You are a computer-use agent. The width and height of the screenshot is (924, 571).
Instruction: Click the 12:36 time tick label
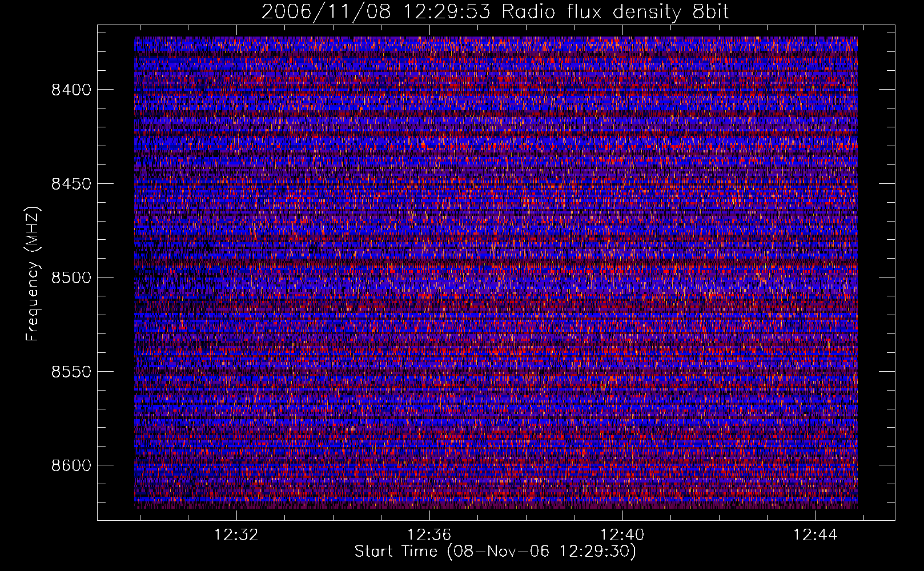click(429, 535)
